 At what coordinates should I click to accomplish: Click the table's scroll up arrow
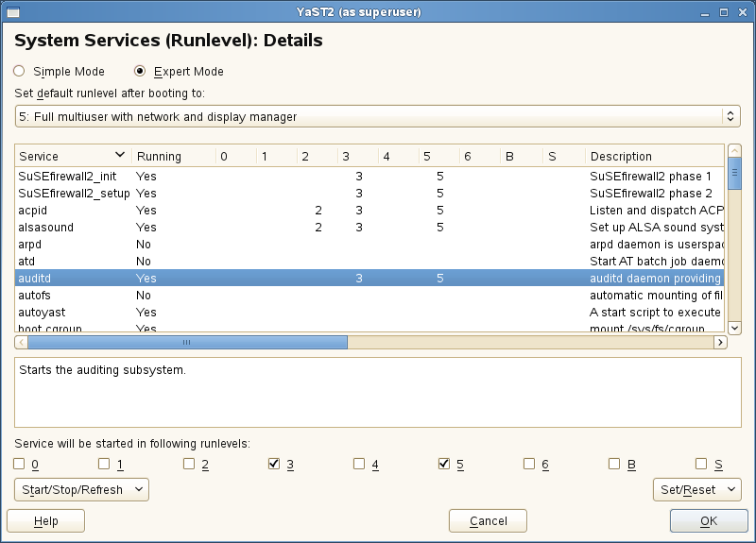click(x=734, y=151)
